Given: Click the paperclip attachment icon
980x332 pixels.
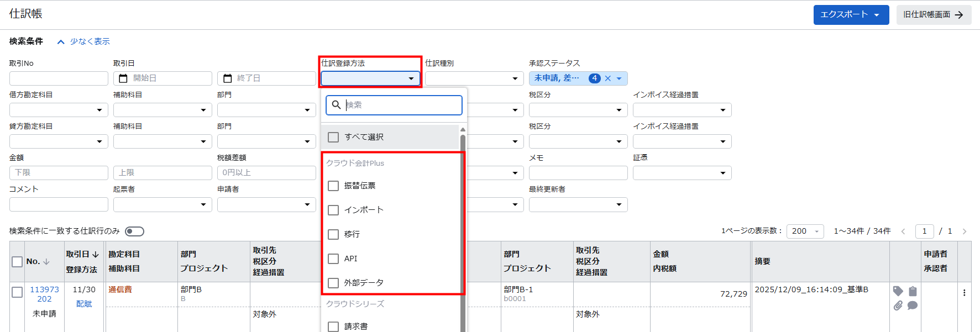Looking at the screenshot, I should coord(898,305).
